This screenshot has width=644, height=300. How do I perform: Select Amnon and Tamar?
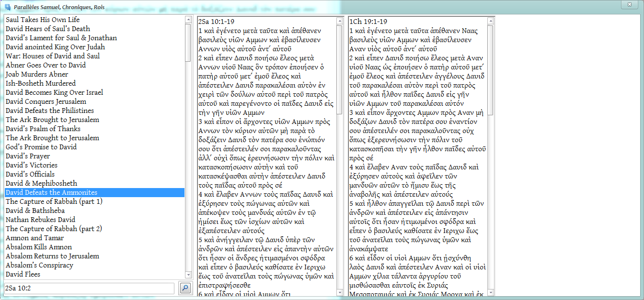pyautogui.click(x=94, y=238)
